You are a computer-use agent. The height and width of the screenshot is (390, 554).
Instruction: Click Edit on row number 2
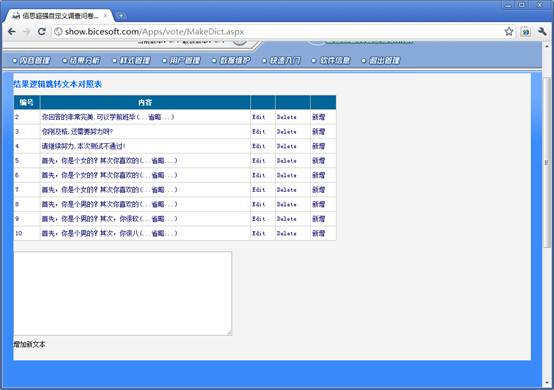259,117
